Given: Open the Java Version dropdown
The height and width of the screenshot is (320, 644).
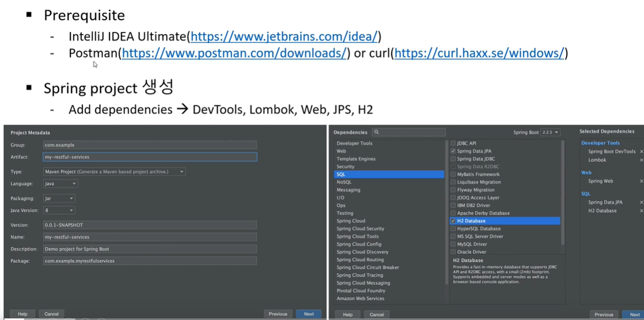Looking at the screenshot, I should pos(59,210).
